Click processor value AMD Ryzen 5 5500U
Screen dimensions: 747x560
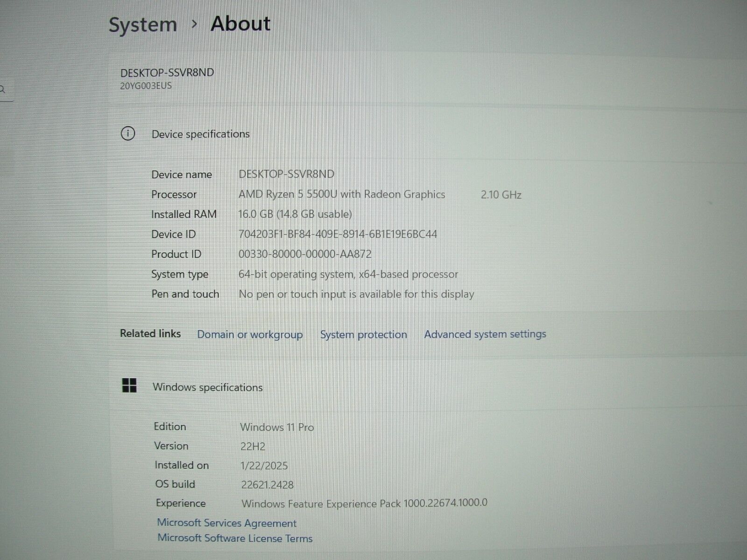click(x=342, y=195)
